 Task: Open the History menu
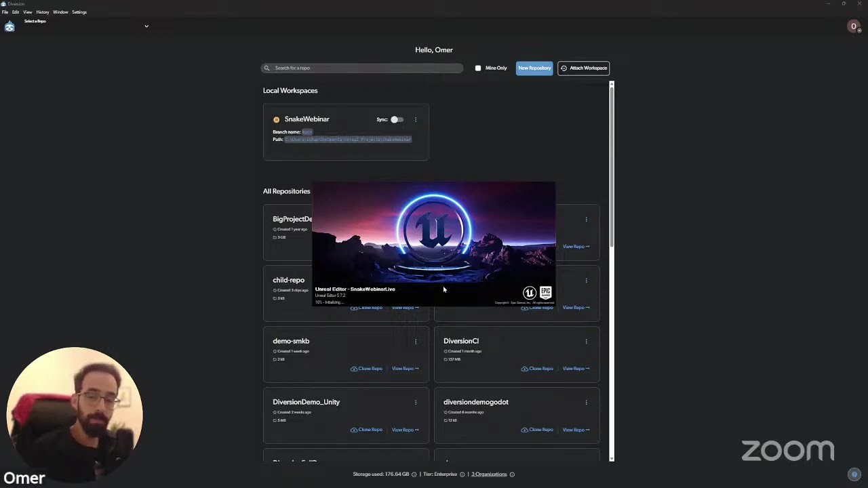pyautogui.click(x=43, y=12)
